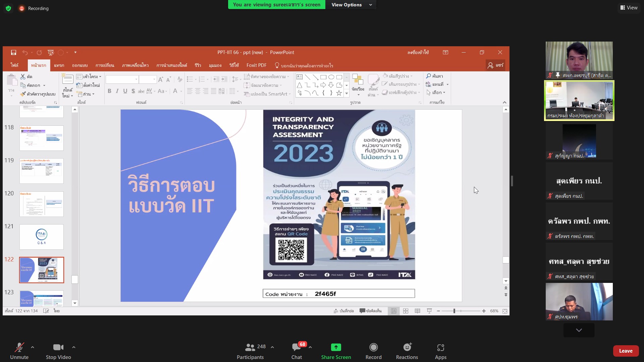The width and height of the screenshot is (644, 362).
Task: Open the Comments pane from status bar
Action: [371, 311]
